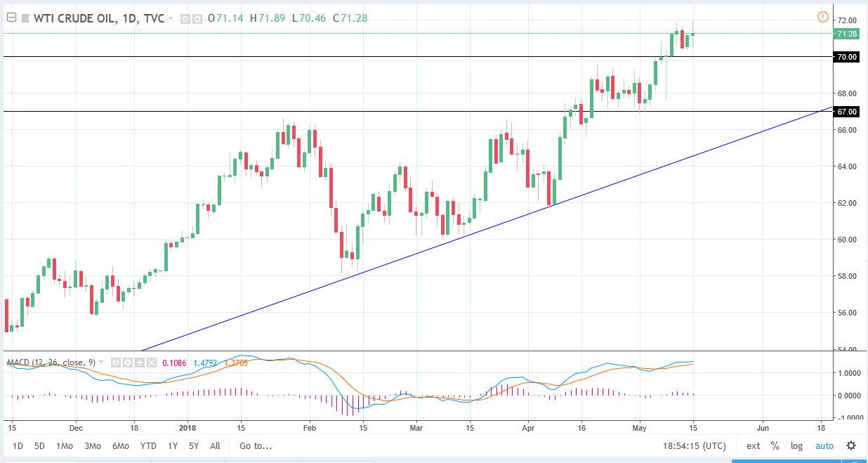
Task: Click the eye icon next to WTI CRUDE OIL
Action: tap(185, 18)
